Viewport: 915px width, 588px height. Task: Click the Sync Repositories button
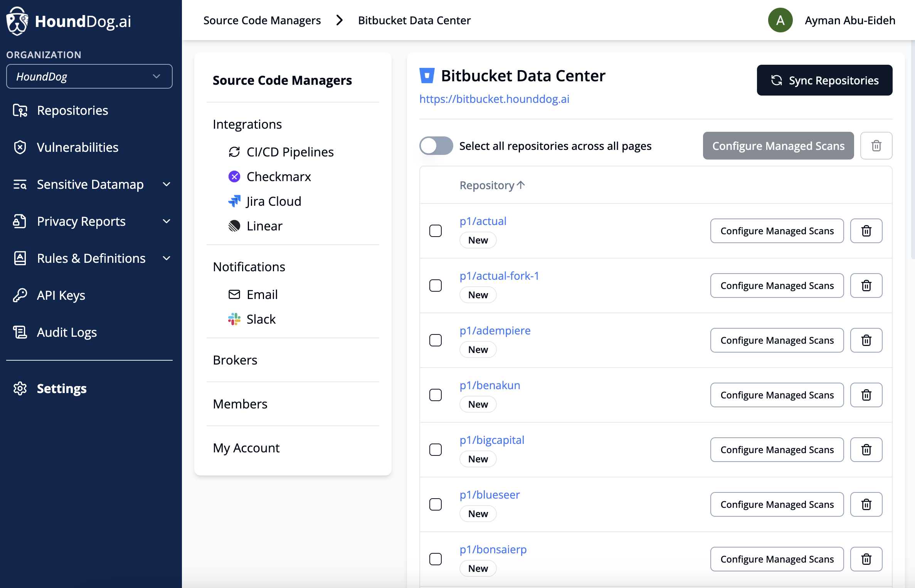[x=824, y=80]
